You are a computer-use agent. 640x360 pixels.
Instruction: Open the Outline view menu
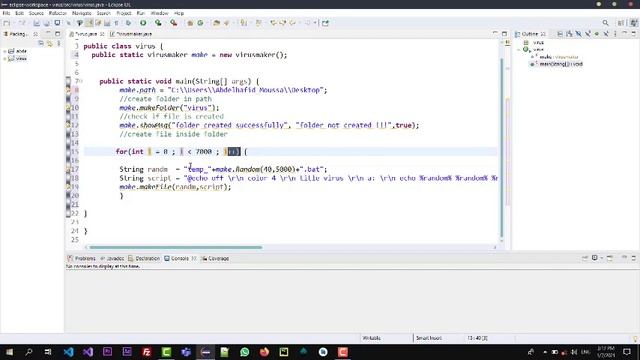point(615,34)
